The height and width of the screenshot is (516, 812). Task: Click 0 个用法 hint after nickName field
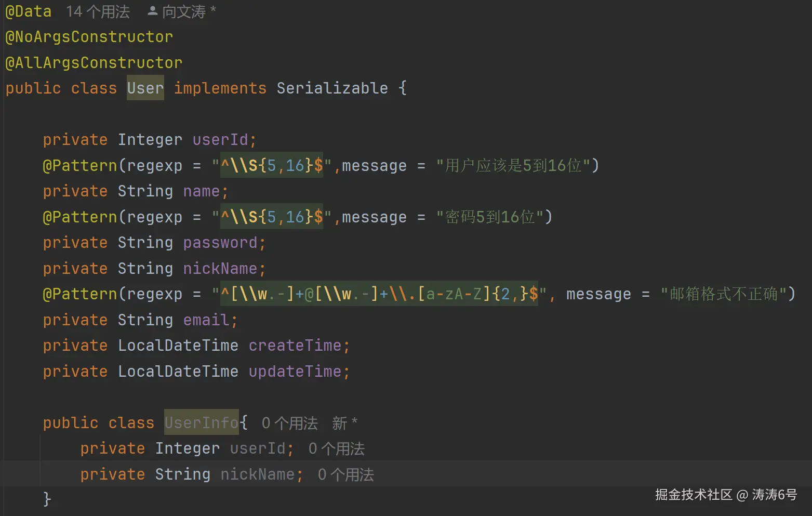pyautogui.click(x=345, y=474)
